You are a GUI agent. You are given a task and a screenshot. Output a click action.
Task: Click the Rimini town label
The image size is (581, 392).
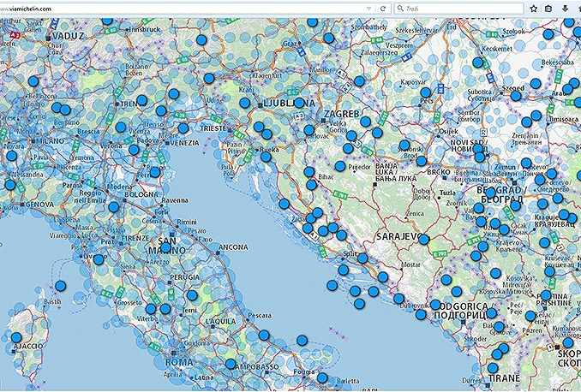[187, 222]
